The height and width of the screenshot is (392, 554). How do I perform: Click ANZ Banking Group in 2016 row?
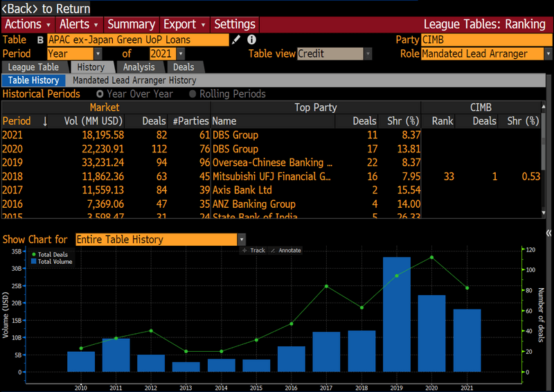(x=253, y=204)
